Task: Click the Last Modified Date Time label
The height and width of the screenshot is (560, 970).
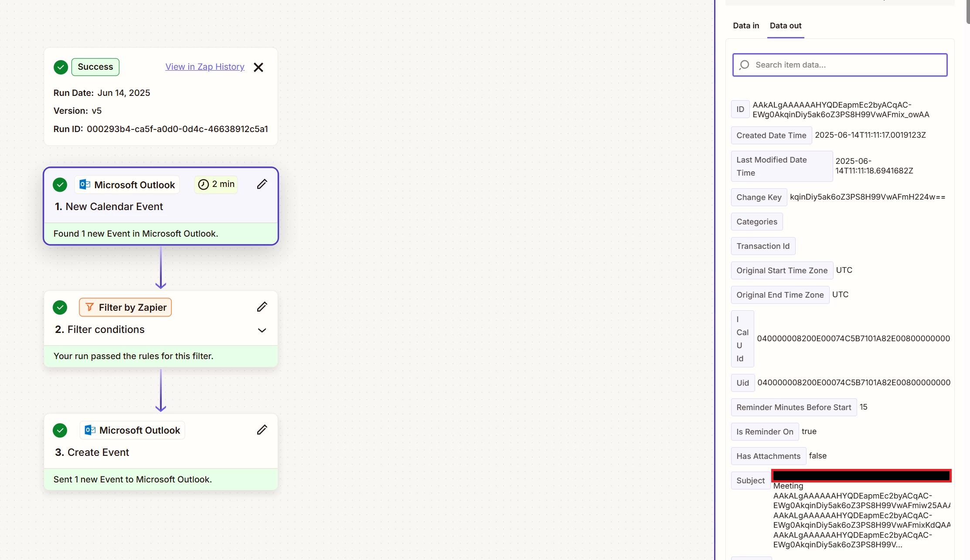Action: pyautogui.click(x=782, y=166)
